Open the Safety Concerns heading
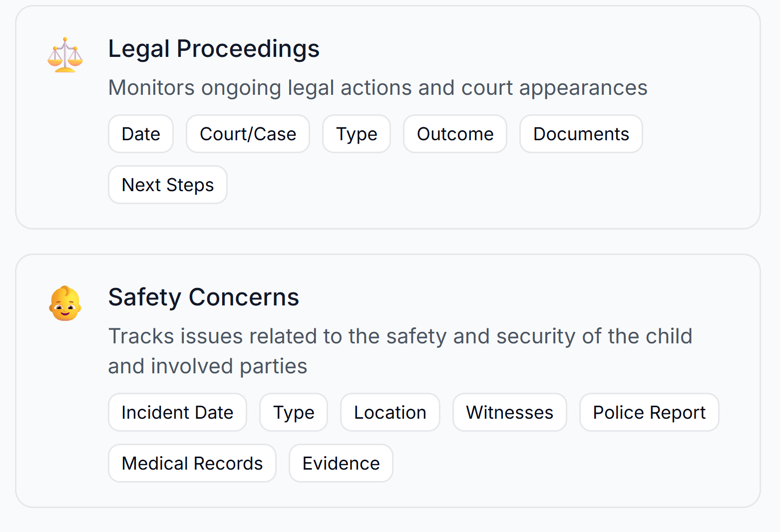The height and width of the screenshot is (532, 780). 204,297
